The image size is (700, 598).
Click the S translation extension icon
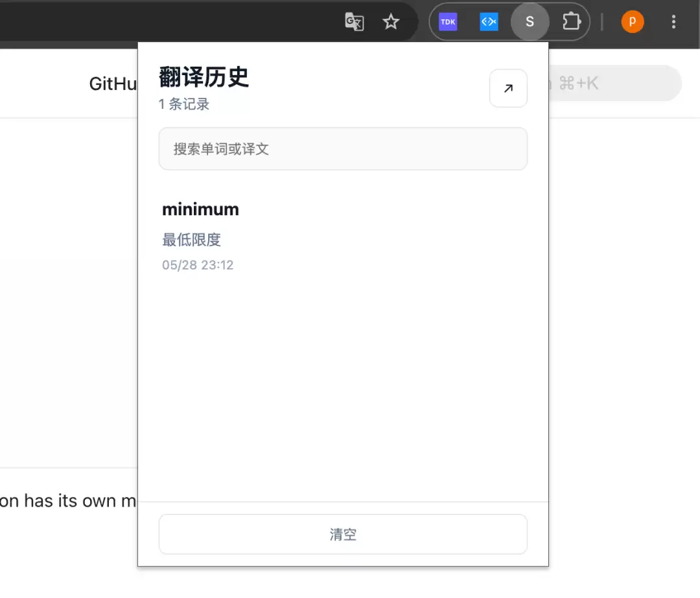click(x=530, y=21)
